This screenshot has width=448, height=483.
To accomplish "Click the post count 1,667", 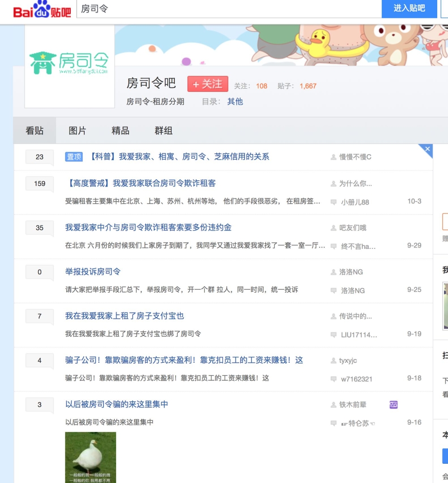I will pos(308,86).
